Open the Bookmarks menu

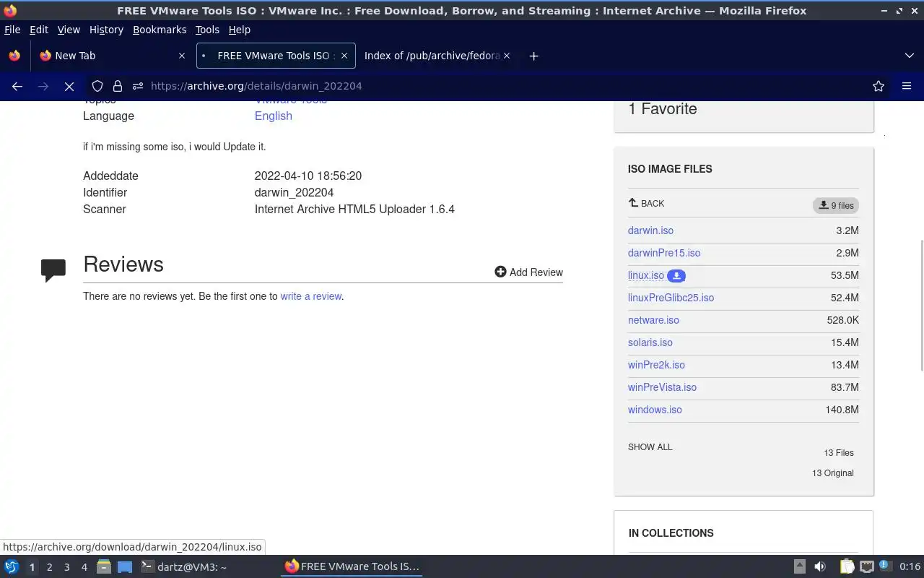160,30
